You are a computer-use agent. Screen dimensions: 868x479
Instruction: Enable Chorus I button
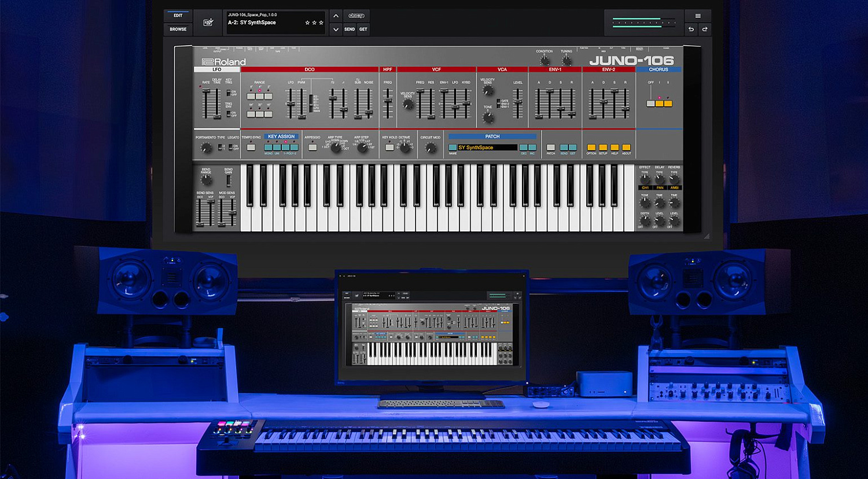point(659,104)
